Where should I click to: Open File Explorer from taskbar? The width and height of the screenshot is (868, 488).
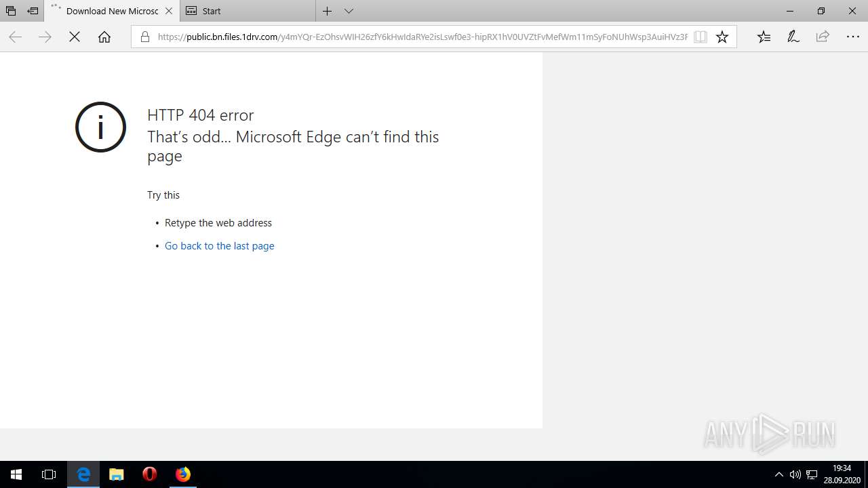(x=117, y=474)
